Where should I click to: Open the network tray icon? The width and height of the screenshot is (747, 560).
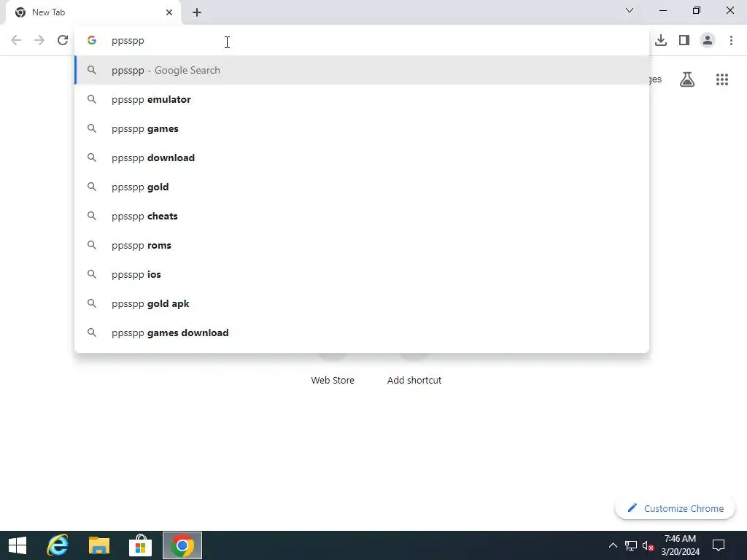[x=631, y=545]
